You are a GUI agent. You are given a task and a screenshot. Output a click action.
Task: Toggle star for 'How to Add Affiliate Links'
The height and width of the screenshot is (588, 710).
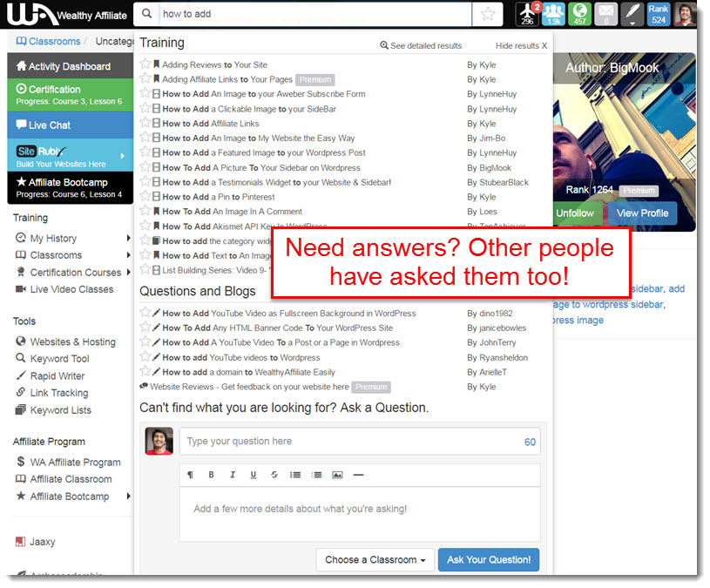145,123
